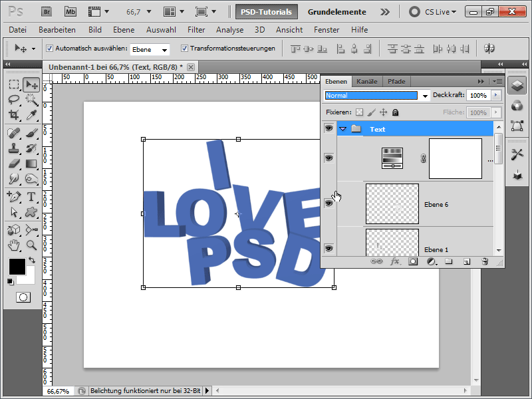Viewport: 532px width, 399px height.
Task: Hide the Ebene 6 layer
Action: click(x=329, y=203)
